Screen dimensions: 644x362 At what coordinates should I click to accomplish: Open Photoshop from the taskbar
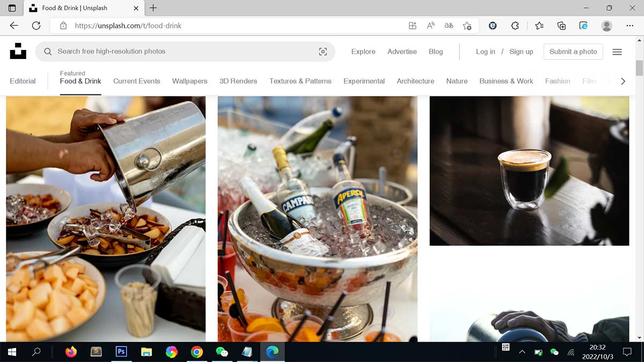121,352
